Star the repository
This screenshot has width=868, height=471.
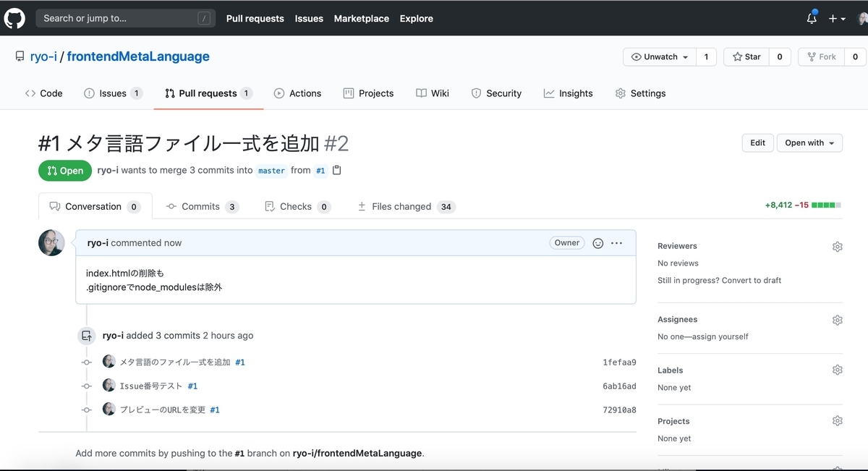point(746,56)
